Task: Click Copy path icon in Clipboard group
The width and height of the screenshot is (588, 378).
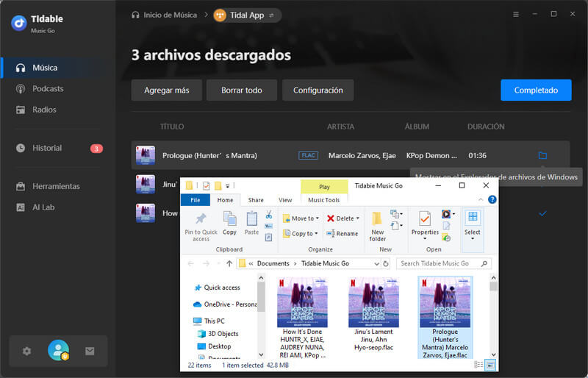Action: click(x=268, y=226)
